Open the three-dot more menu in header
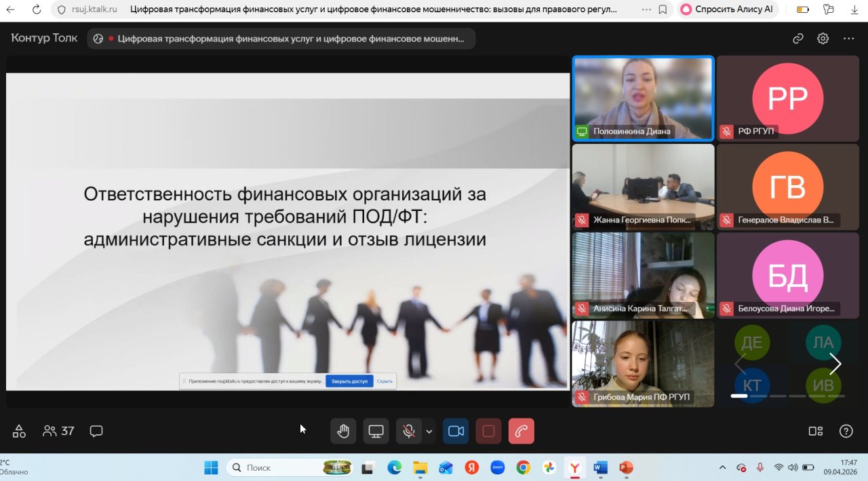This screenshot has width=868, height=481. [x=848, y=39]
